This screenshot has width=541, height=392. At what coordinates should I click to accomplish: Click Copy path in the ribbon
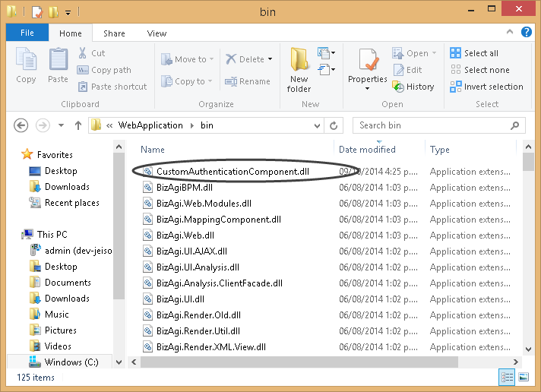point(104,70)
